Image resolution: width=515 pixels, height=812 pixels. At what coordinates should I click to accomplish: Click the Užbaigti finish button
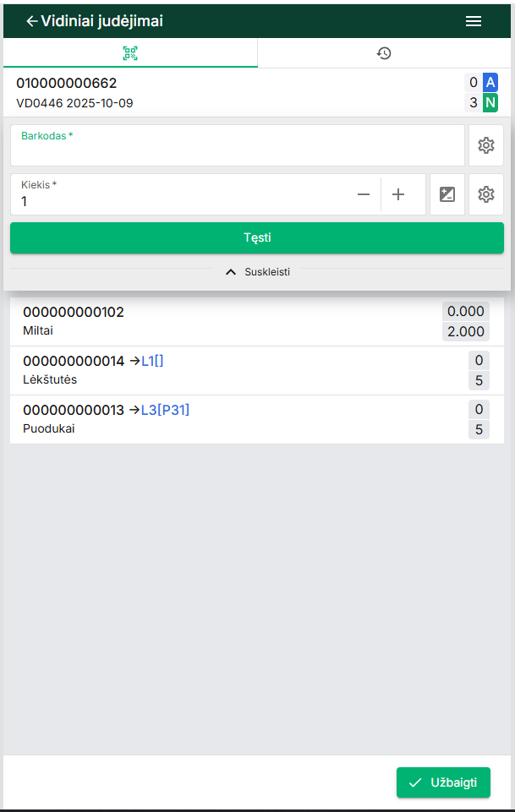(443, 782)
